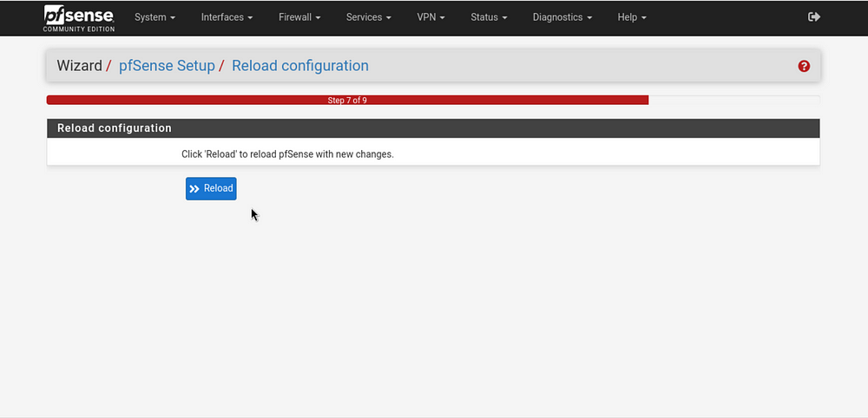Expand the Diagnostics dropdown menu
The image size is (868, 418).
562,17
